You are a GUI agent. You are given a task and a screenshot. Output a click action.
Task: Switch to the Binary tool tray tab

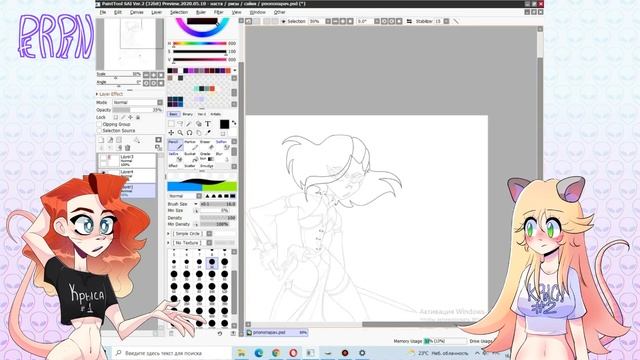188,114
